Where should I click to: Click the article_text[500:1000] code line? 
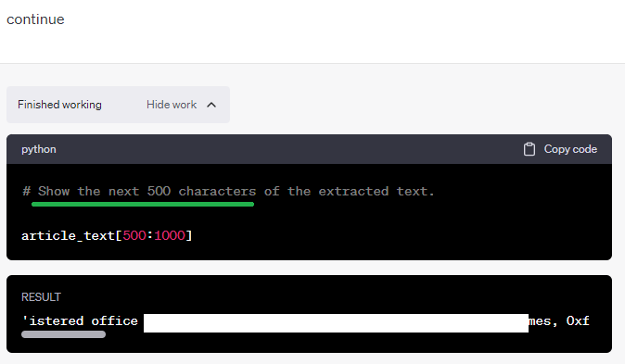point(107,236)
